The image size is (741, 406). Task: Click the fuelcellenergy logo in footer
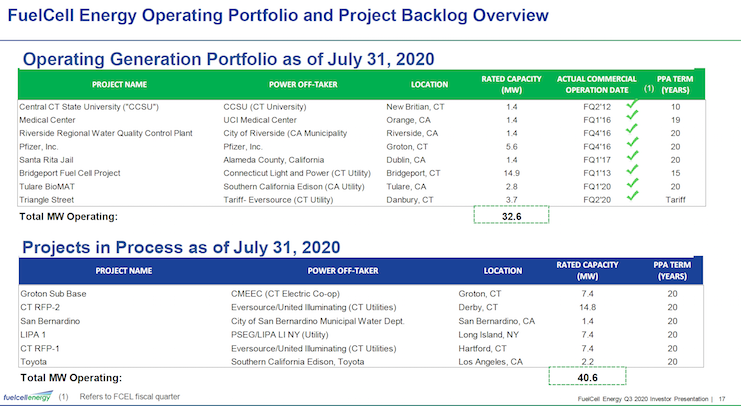[28, 396]
